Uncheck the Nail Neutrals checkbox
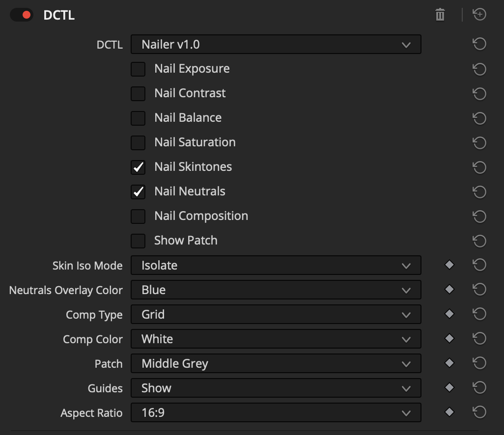This screenshot has width=504, height=435. [138, 192]
